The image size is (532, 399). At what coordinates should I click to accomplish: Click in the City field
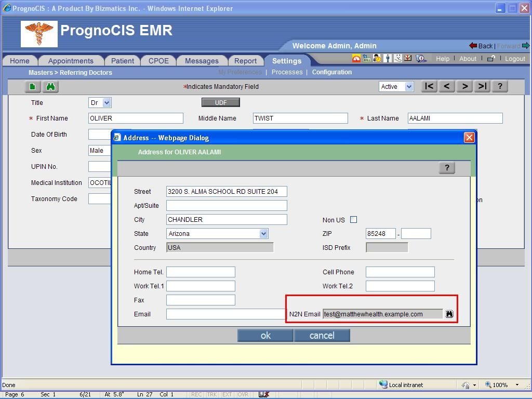227,220
